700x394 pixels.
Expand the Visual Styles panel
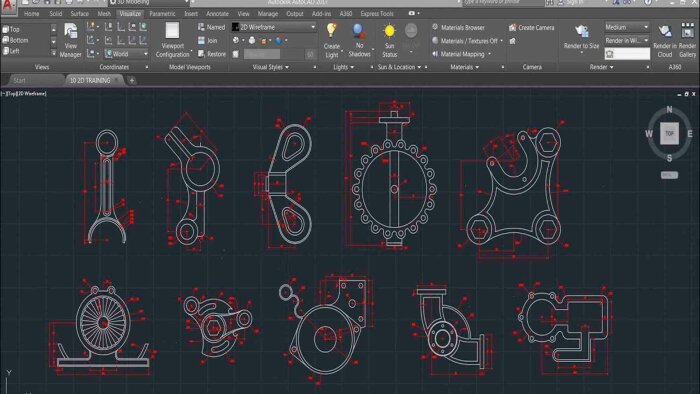(x=271, y=67)
